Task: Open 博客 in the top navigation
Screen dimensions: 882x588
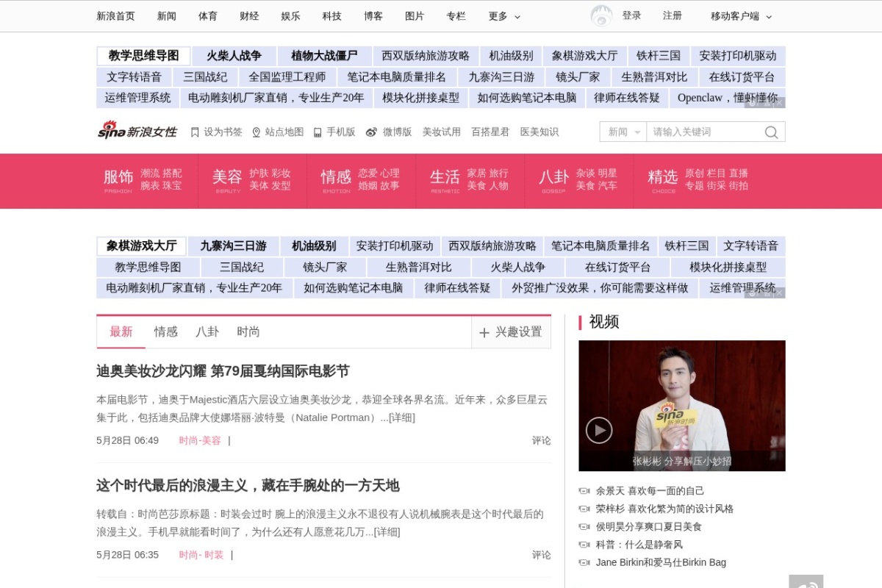Action: 373,16
